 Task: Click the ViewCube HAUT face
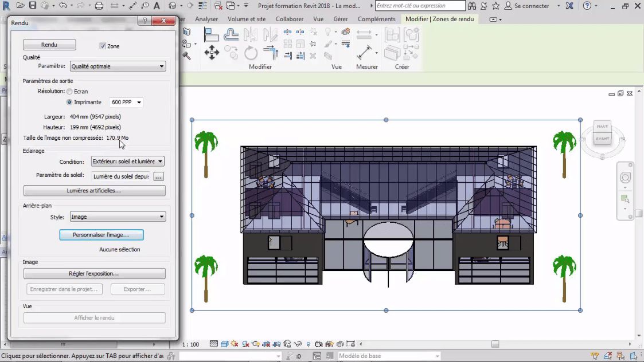point(602,126)
